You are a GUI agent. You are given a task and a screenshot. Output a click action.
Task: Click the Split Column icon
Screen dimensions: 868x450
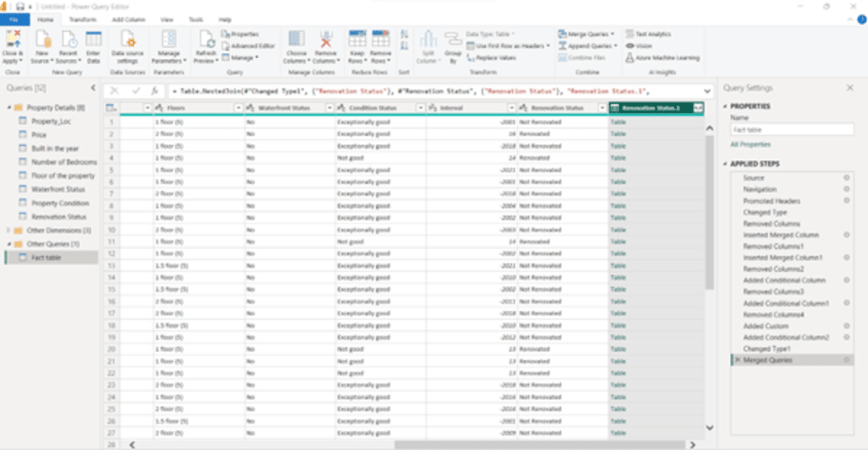point(428,40)
